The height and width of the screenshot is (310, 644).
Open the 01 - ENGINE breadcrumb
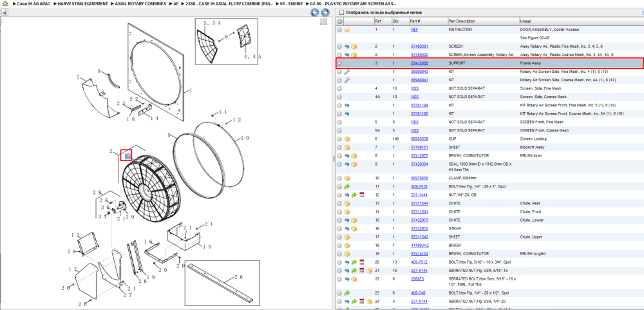pos(291,3)
